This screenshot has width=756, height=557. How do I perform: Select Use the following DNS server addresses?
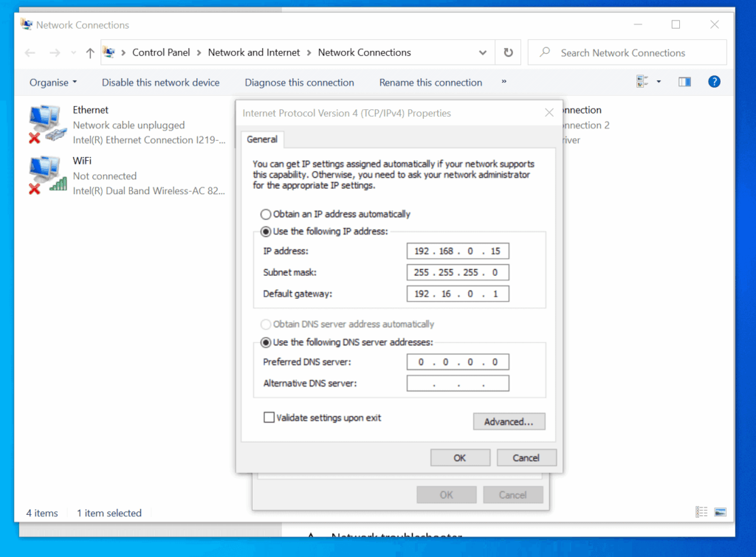click(347, 342)
